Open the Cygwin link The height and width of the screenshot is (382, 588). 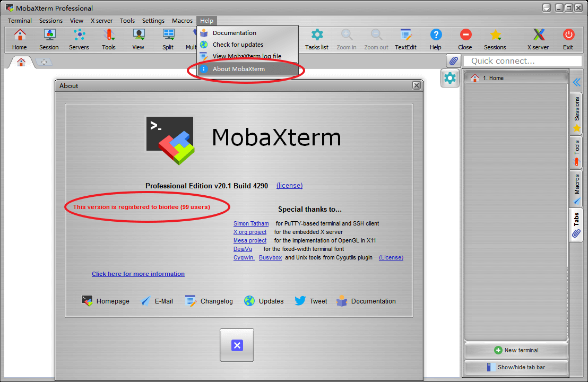tap(244, 257)
